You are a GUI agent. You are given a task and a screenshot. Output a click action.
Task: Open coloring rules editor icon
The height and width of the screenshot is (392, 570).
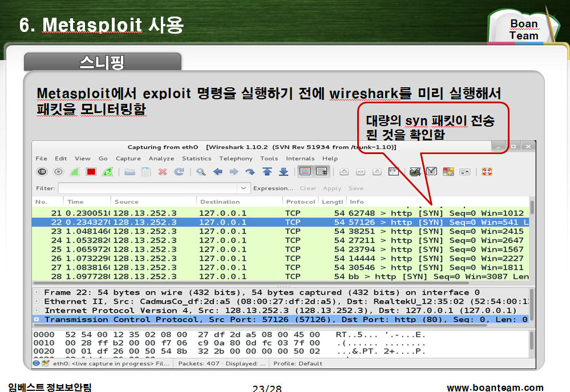[x=448, y=172]
